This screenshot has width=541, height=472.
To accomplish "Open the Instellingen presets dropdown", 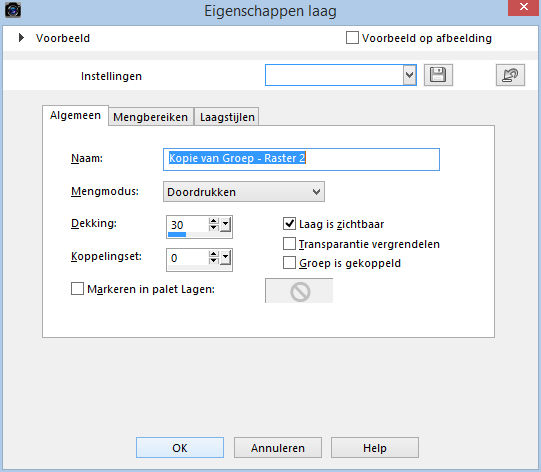I will coord(409,75).
